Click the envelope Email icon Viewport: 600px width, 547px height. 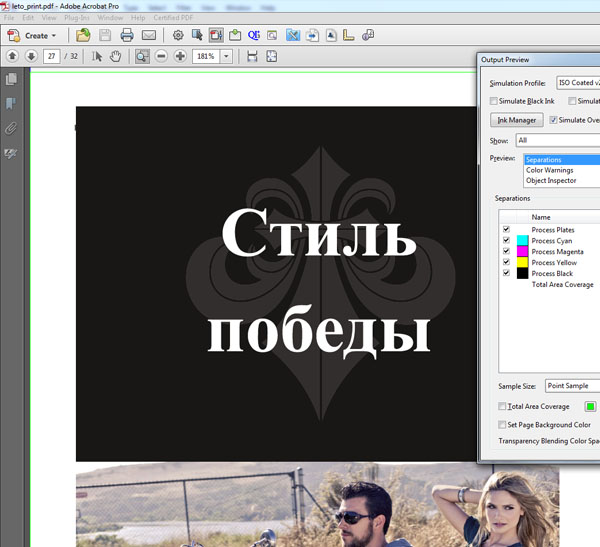(149, 35)
